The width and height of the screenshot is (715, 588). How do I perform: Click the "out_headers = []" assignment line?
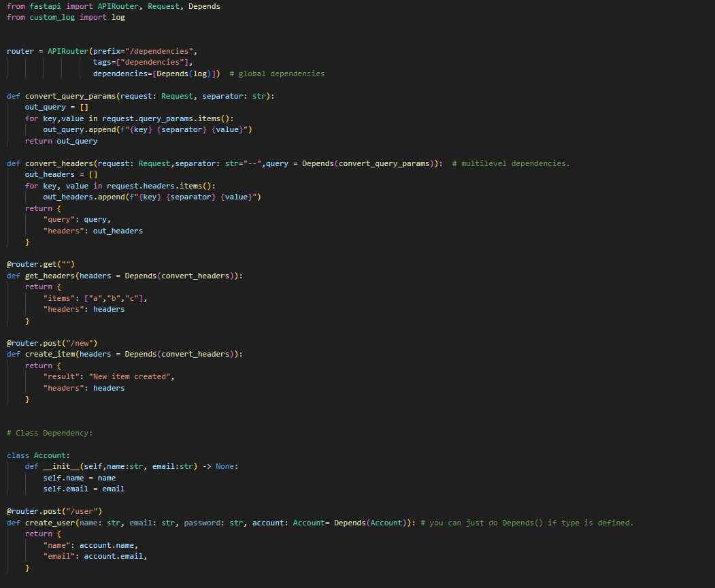(x=61, y=175)
